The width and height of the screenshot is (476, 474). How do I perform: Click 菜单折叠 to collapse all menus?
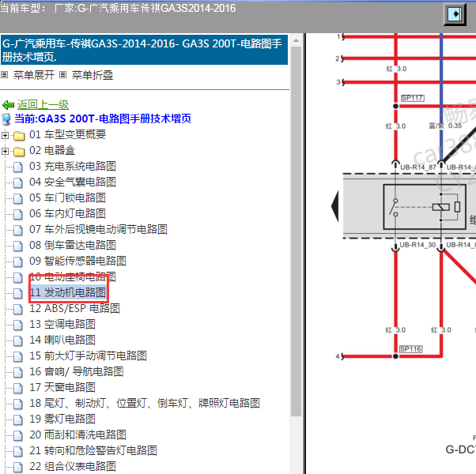(93, 75)
